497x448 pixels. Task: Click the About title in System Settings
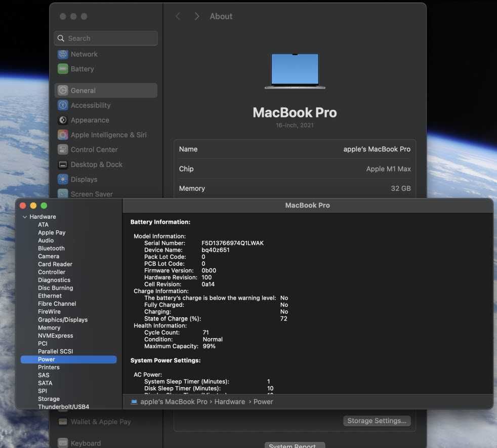coord(221,16)
